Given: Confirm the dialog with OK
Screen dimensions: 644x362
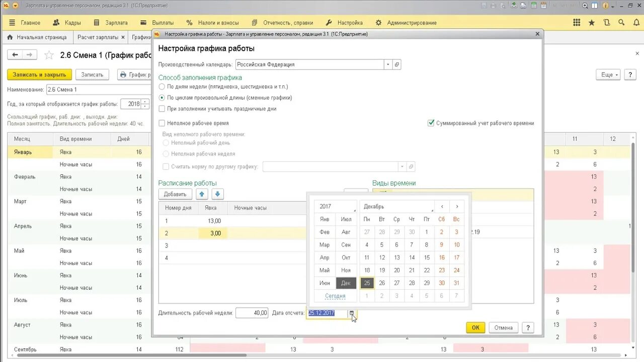Looking at the screenshot, I should pyautogui.click(x=475, y=328).
